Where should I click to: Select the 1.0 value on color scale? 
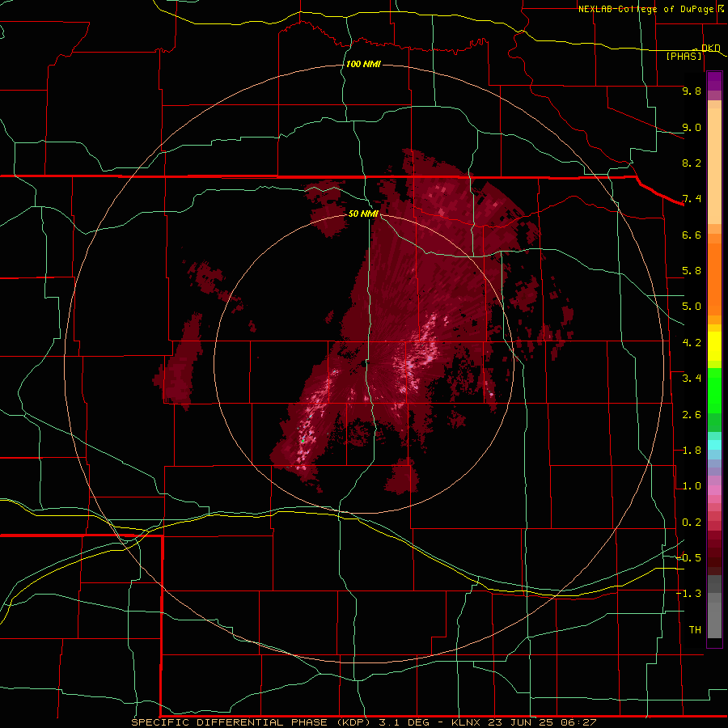(692, 486)
